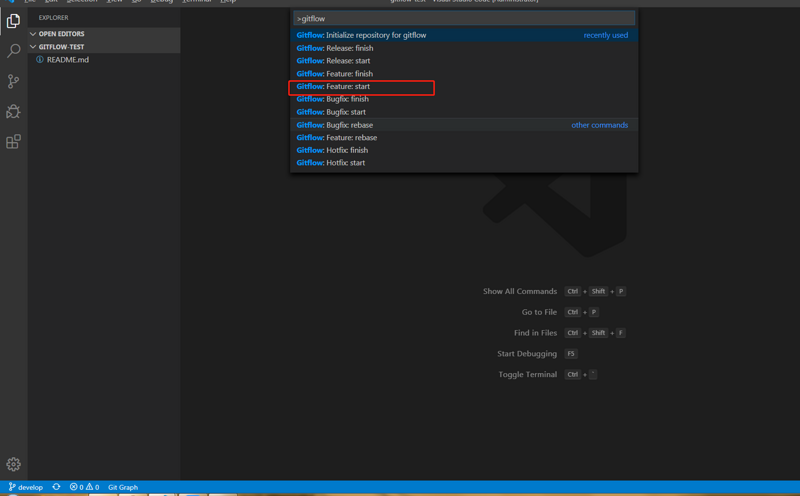Select Gitflow: Initialize repository for gitflow
Screen dimensions: 800x496
click(464, 35)
